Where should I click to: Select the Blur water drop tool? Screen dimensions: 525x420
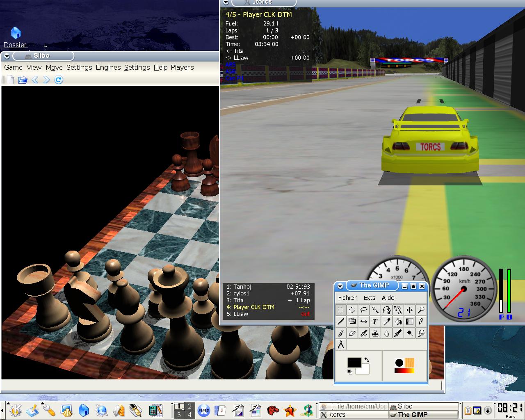coord(386,333)
